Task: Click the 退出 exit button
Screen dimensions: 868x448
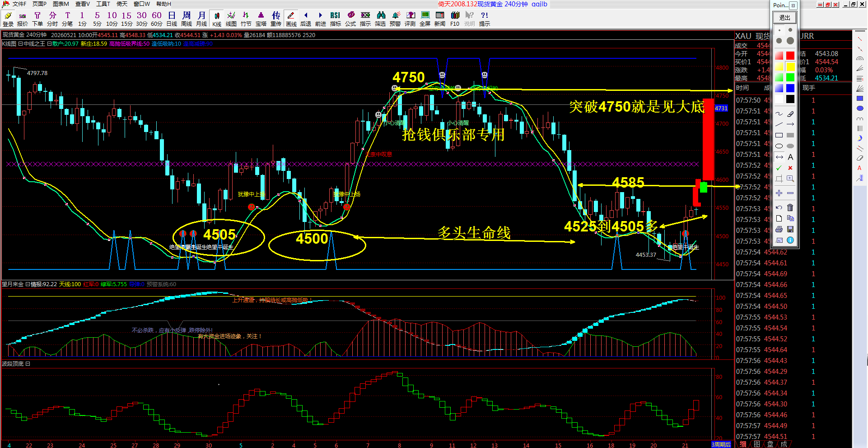Action: tap(784, 18)
